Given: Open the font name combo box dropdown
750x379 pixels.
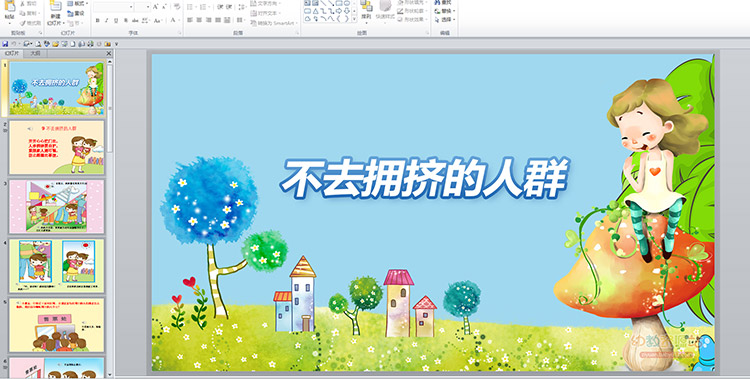Looking at the screenshot, I should pos(131,7).
